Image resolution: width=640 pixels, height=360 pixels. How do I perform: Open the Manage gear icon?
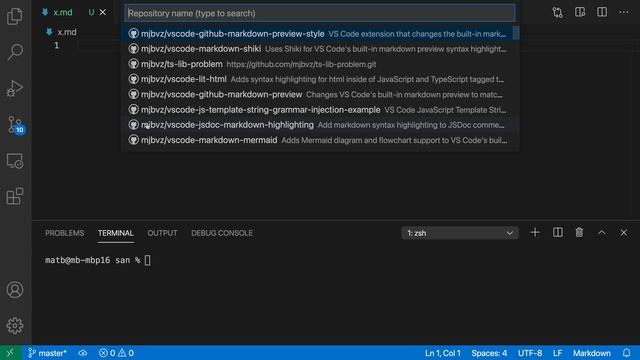(x=15, y=325)
